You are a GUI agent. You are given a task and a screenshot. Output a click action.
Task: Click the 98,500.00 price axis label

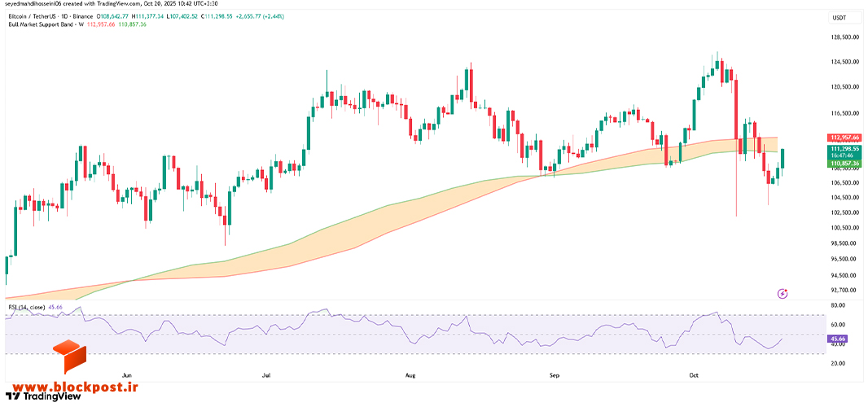click(843, 243)
